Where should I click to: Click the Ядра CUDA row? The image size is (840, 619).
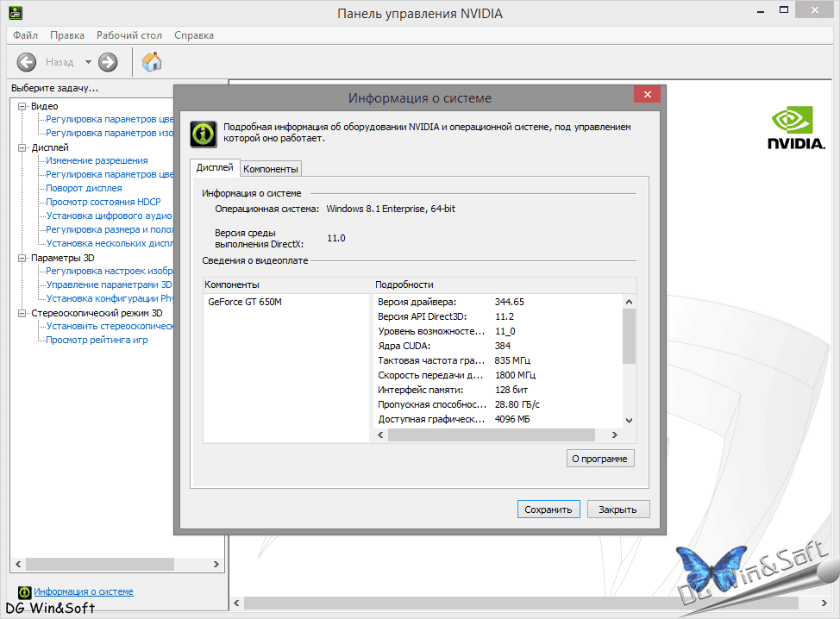pos(498,346)
